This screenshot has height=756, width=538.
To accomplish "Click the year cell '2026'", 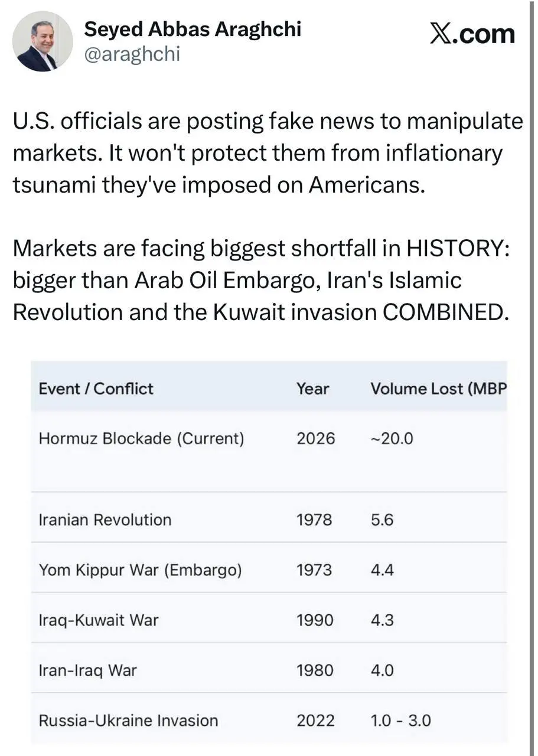I will click(x=315, y=438).
